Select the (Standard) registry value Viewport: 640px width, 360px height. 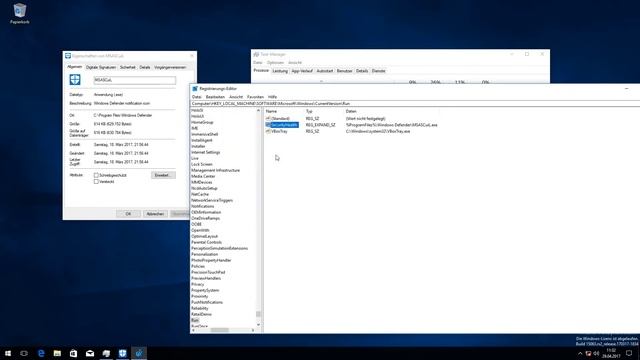(x=280, y=118)
